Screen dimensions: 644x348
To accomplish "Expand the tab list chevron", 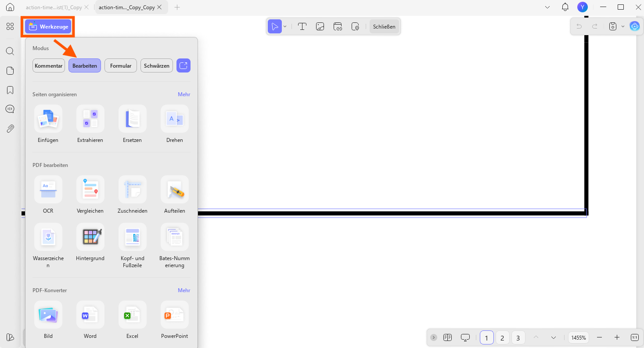I will click(547, 7).
